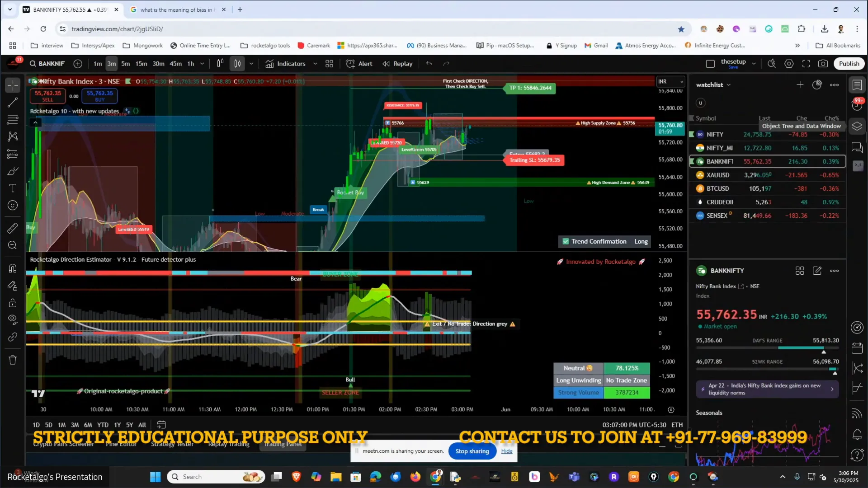Select NIFTY row in watchlist

point(767,135)
